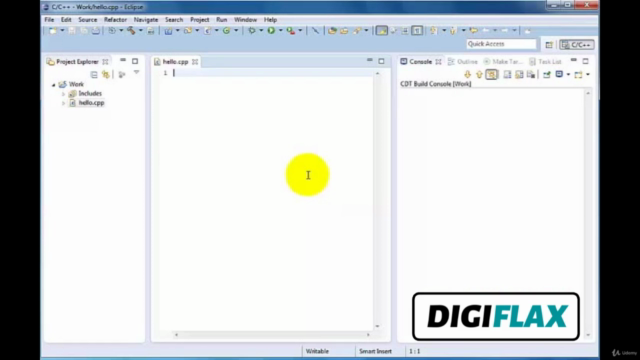The image size is (640, 360).
Task: Open the dropdown next to the Debug icon
Action: [261, 31]
